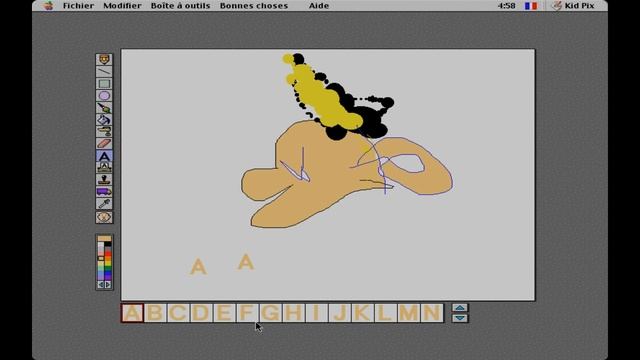The image size is (640, 360).
Task: Click the current tan color box atop palette
Action: 104,238
